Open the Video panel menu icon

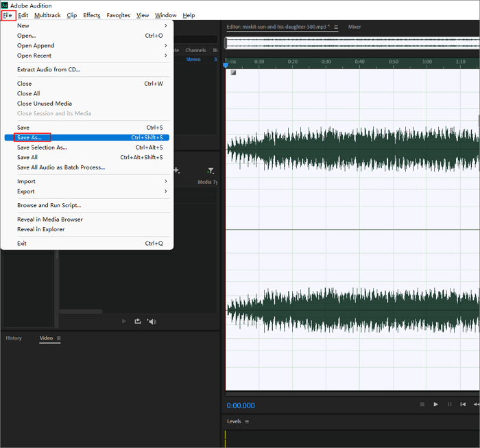(x=58, y=338)
